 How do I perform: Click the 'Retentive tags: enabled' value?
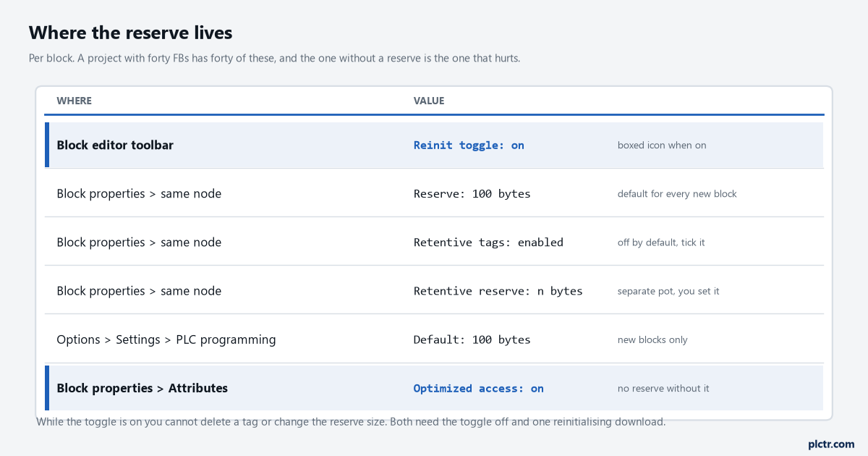488,242
